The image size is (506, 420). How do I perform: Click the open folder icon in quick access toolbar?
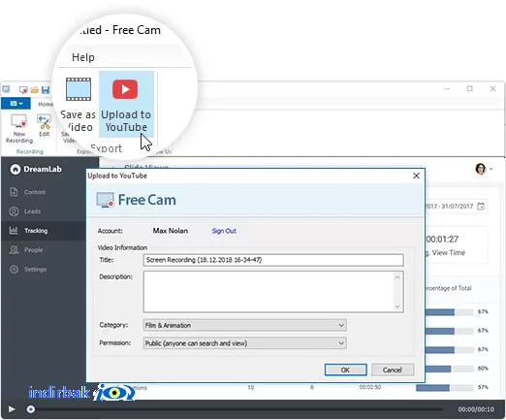coord(34,89)
